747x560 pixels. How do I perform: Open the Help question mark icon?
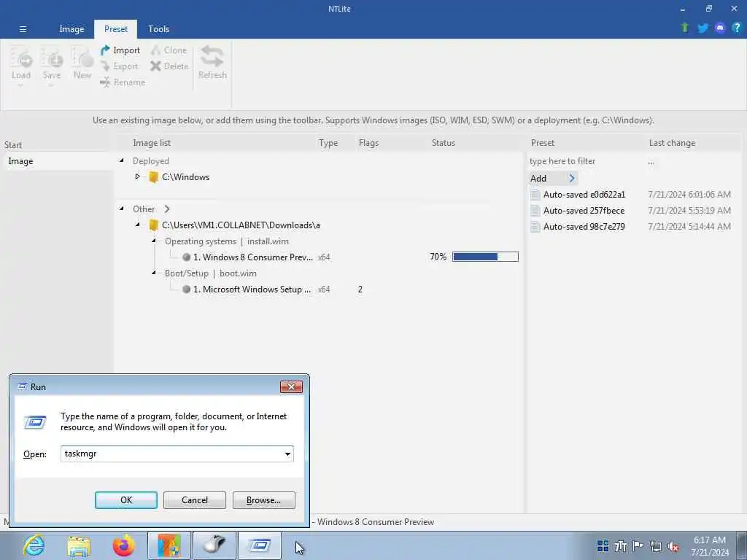coord(737,28)
